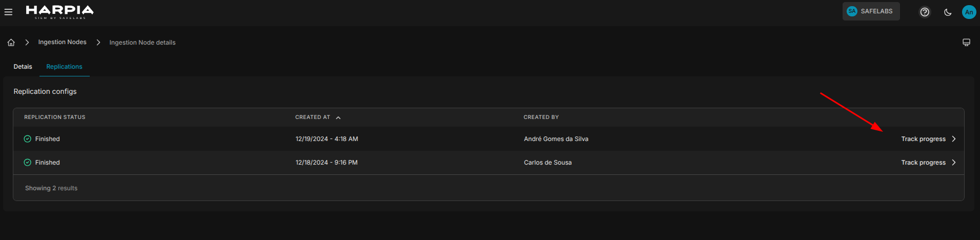Navigate to Ingestion Nodes breadcrumb

pos(62,42)
